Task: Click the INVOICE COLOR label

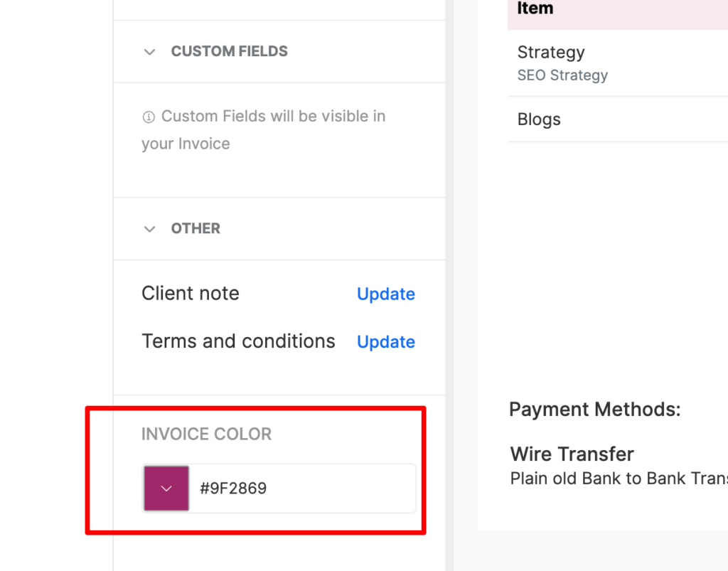Action: click(206, 434)
